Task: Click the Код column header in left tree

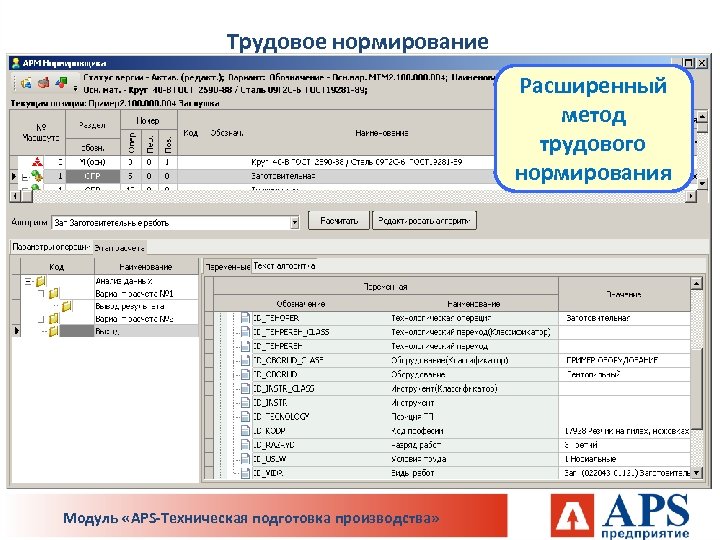Action: click(57, 267)
